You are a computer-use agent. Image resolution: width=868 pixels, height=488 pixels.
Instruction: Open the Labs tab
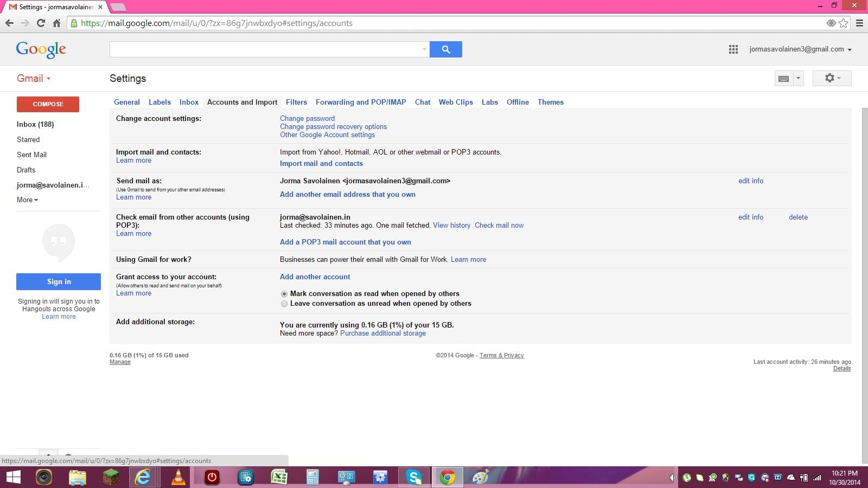pos(490,102)
